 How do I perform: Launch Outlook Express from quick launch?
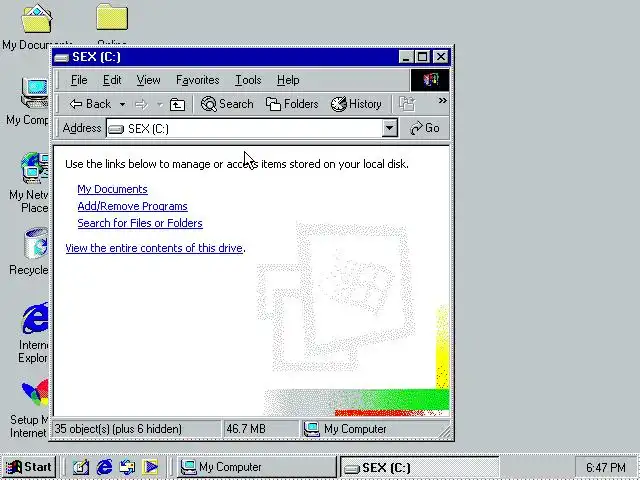click(127, 467)
